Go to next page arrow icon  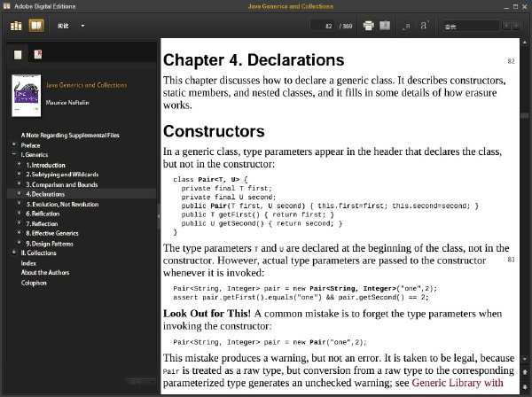pos(525,387)
